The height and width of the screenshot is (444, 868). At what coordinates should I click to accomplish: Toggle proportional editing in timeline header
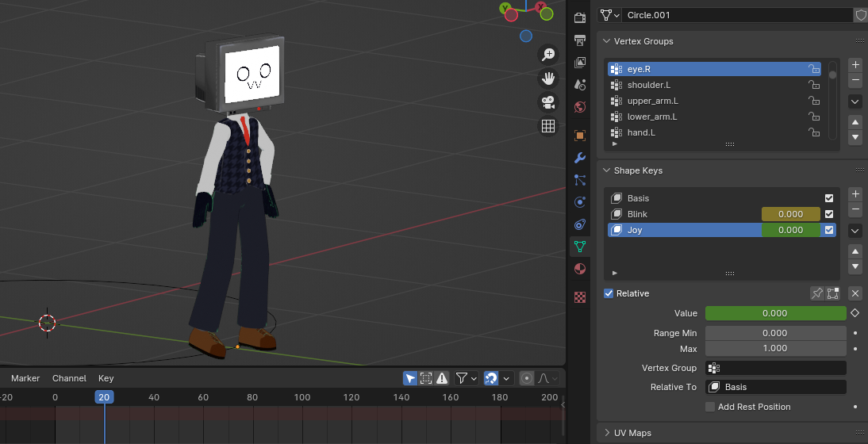[x=527, y=378]
